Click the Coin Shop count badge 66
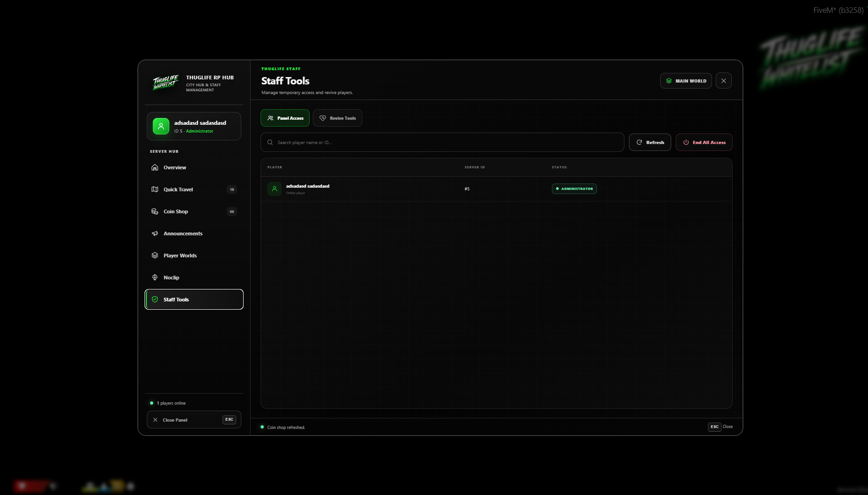 [232, 211]
